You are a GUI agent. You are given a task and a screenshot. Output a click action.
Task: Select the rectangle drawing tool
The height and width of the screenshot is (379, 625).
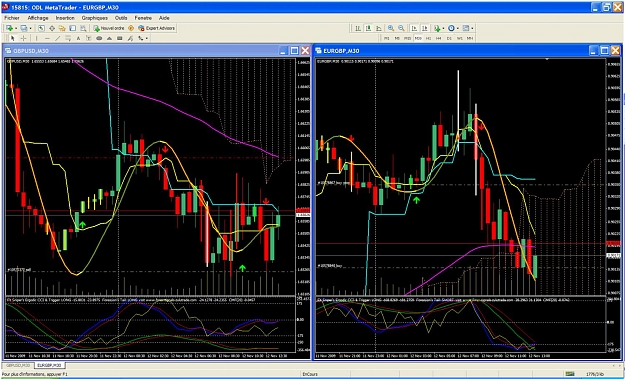120,38
